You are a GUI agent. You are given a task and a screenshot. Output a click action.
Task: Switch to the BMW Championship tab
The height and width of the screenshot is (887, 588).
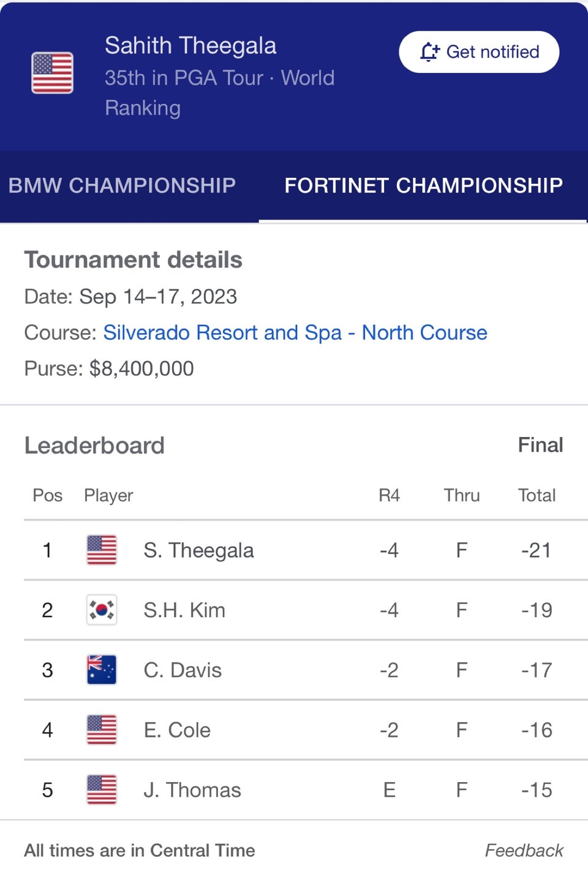click(122, 185)
